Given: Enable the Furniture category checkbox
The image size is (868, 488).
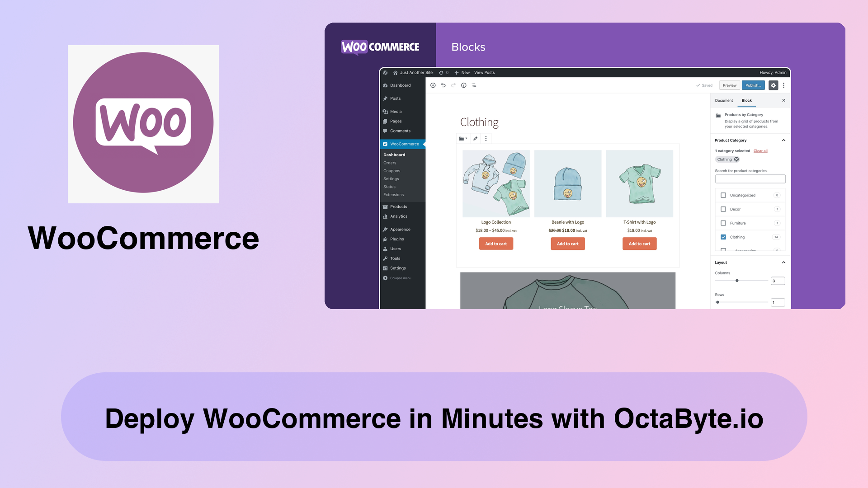Looking at the screenshot, I should pyautogui.click(x=723, y=223).
